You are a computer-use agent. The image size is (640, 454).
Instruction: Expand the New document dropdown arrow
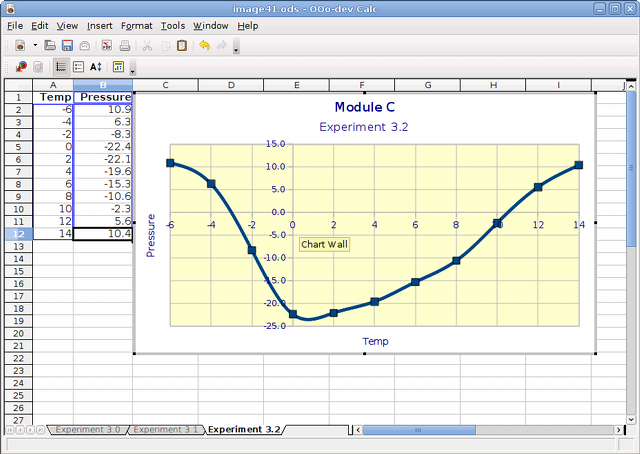click(x=35, y=46)
